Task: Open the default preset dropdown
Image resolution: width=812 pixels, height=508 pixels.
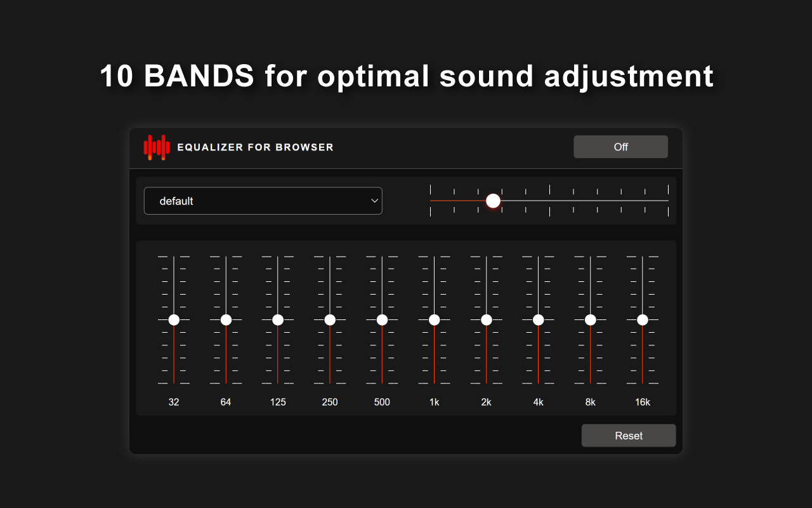Action: coord(263,201)
